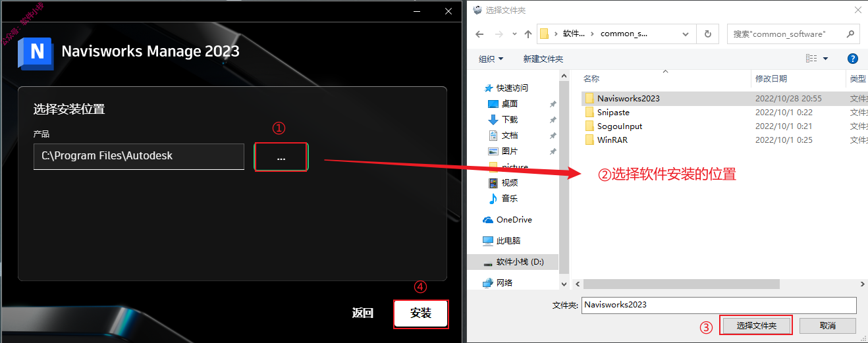This screenshot has width=868, height=343.
Task: Open the view options dropdown arrow
Action: (825, 59)
